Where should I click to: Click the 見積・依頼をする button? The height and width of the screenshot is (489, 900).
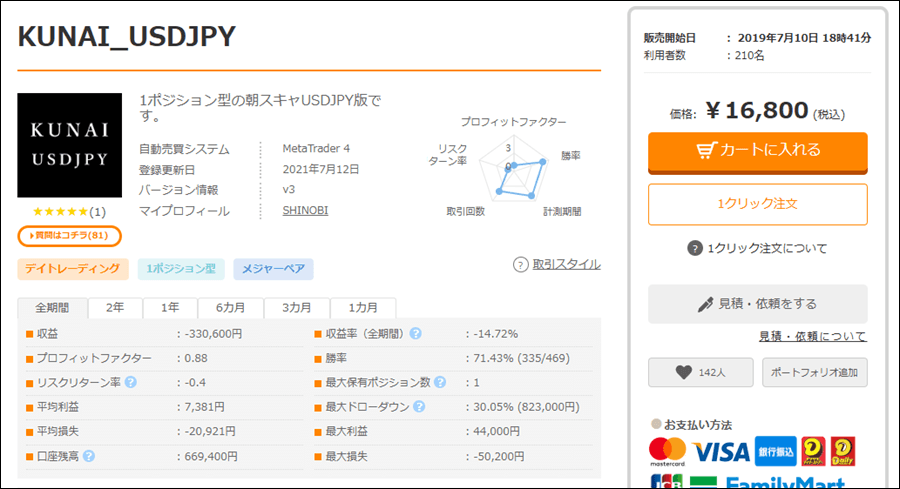coord(758,304)
